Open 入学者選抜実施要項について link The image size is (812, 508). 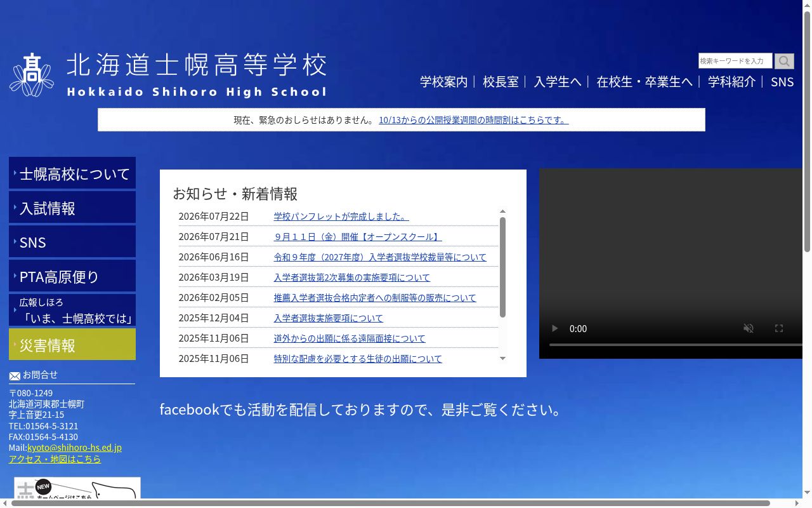[329, 318]
